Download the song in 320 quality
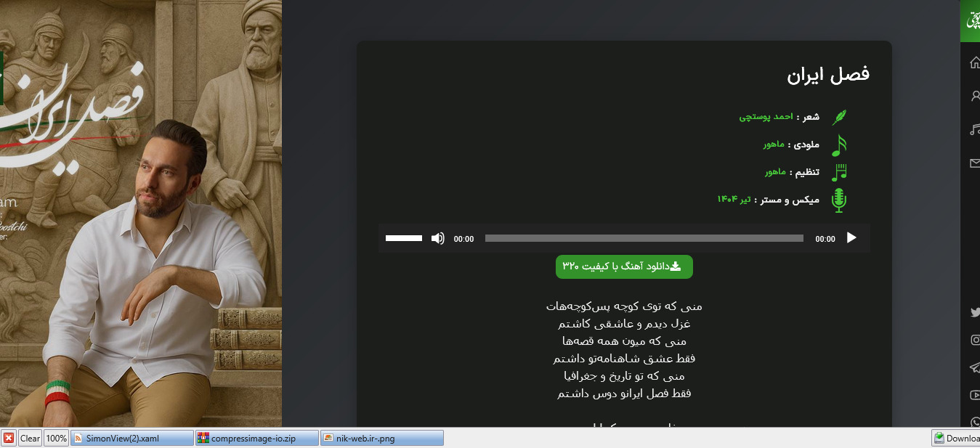Screen dimensions: 980x448 point(624,266)
